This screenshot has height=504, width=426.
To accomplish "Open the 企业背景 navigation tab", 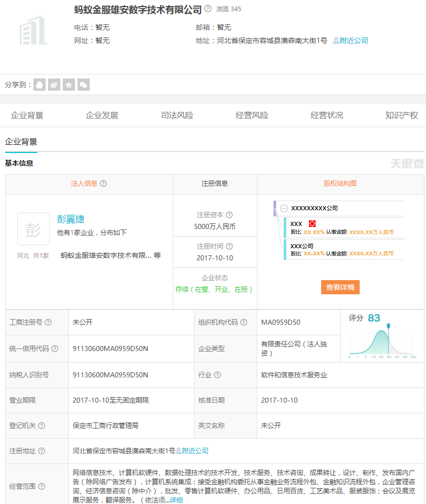I will pos(27,115).
